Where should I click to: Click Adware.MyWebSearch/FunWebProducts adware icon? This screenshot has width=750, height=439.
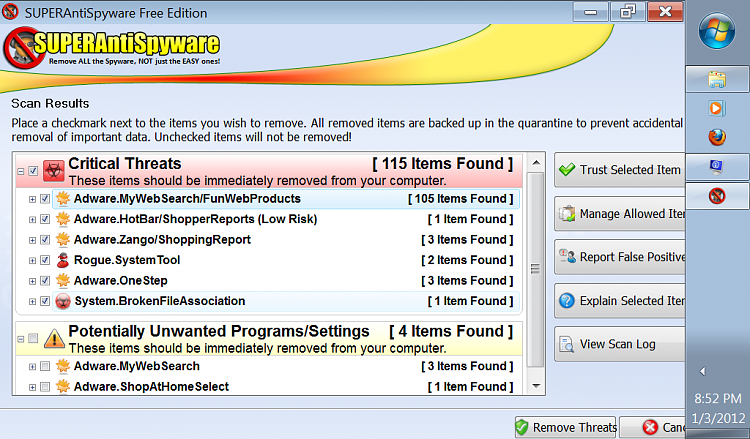63,198
